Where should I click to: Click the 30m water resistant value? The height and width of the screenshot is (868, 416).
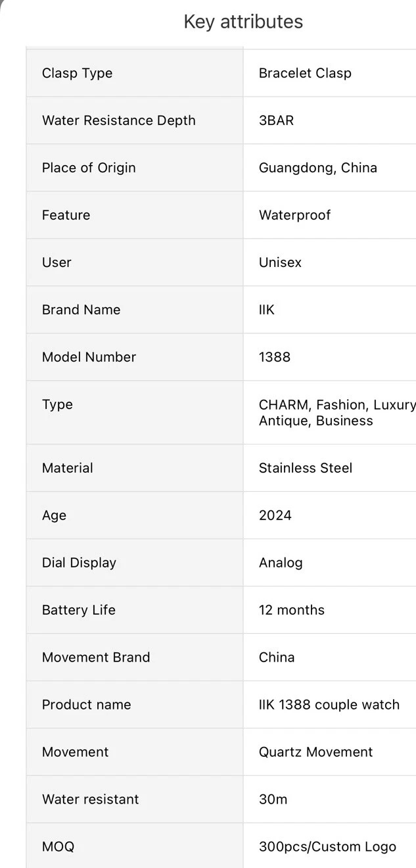pyautogui.click(x=273, y=800)
